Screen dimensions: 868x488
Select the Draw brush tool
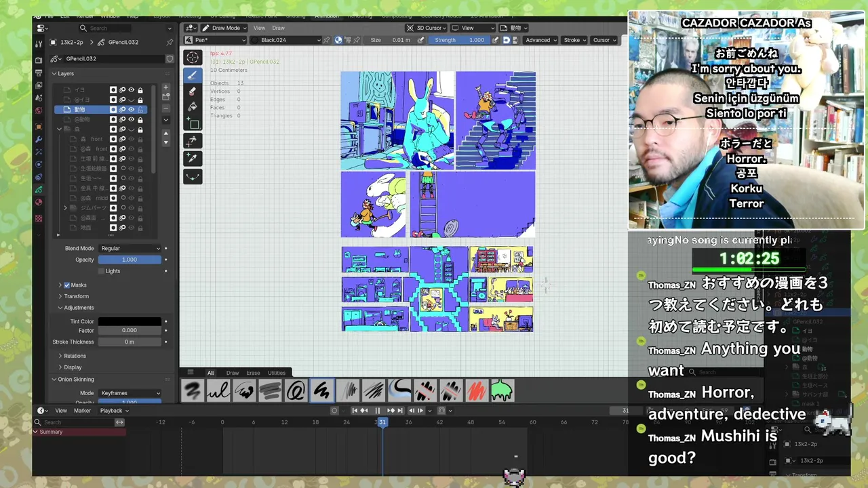[193, 75]
